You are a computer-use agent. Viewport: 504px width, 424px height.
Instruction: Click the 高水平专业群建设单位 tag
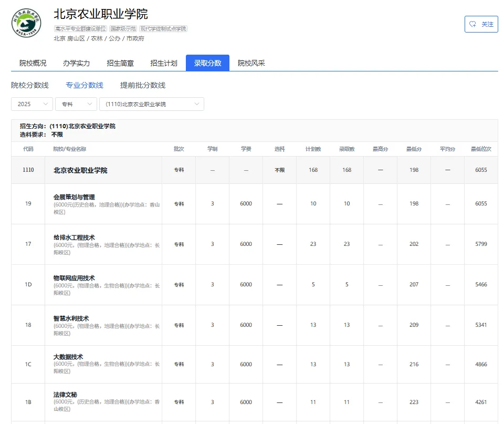(x=80, y=28)
